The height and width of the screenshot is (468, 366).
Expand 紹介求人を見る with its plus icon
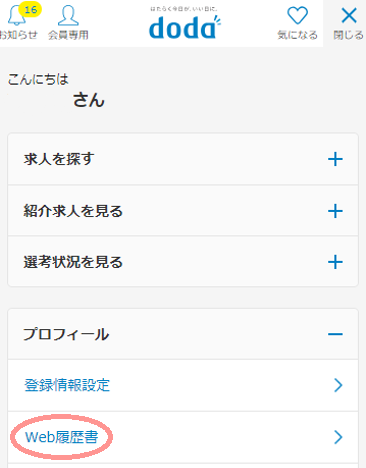click(x=335, y=211)
